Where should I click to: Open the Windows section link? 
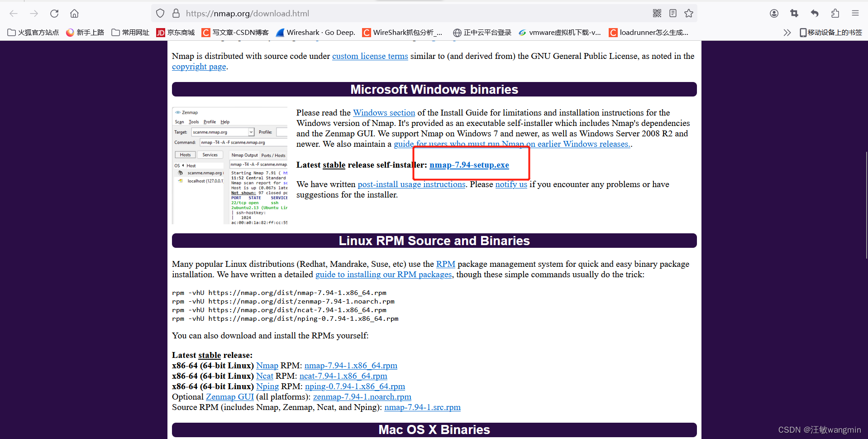click(x=384, y=113)
